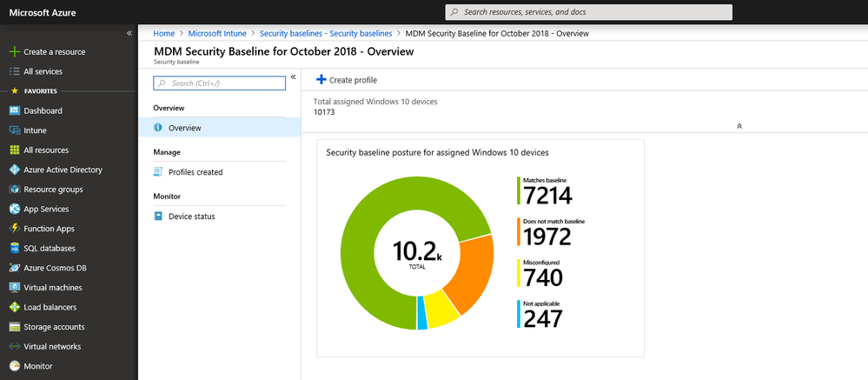The image size is (868, 380).
Task: Click the Resource groups cube icon
Action: [15, 190]
